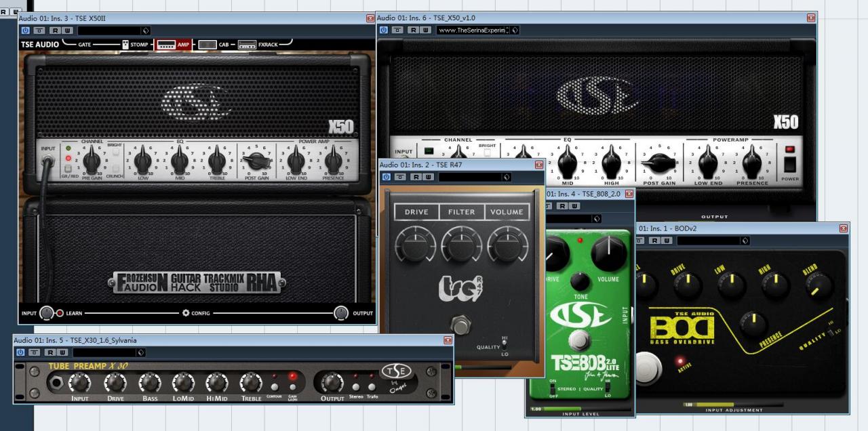
Task: Click the LOW END knob on TSE X50II
Action: [296, 161]
